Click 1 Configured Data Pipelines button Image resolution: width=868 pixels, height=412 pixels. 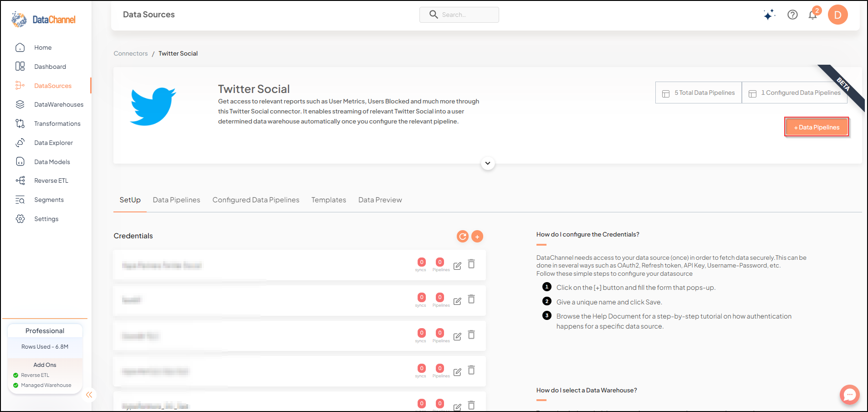click(x=794, y=93)
